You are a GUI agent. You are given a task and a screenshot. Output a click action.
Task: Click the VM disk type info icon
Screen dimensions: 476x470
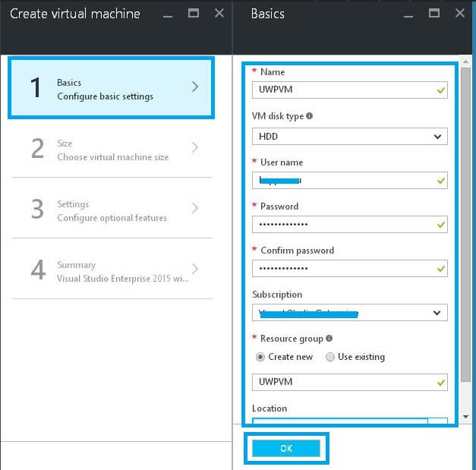[310, 116]
